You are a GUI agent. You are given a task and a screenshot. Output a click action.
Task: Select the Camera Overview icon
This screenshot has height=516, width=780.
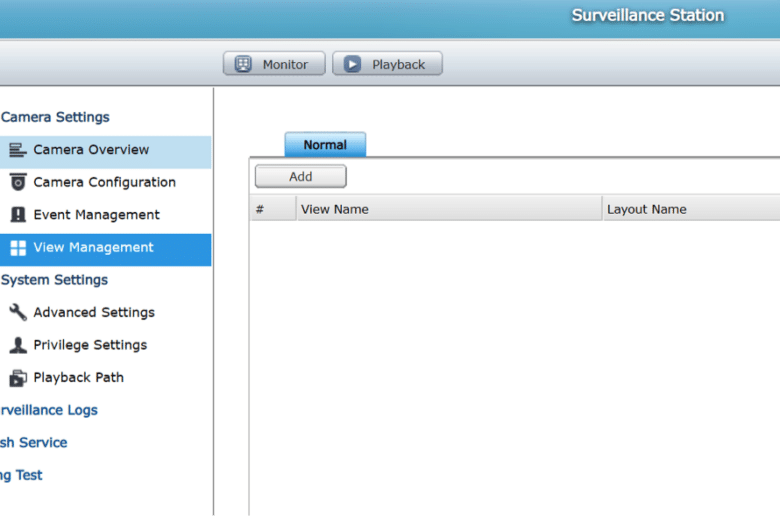18,150
